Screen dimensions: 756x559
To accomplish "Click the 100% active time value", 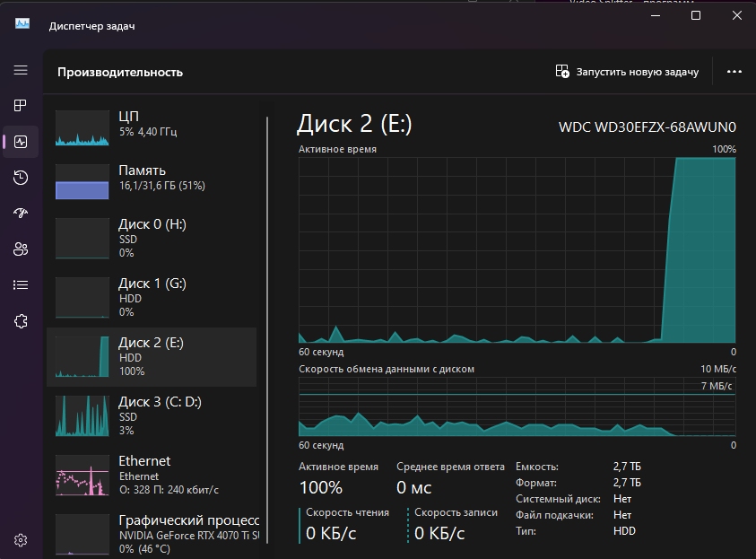I will pos(321,487).
